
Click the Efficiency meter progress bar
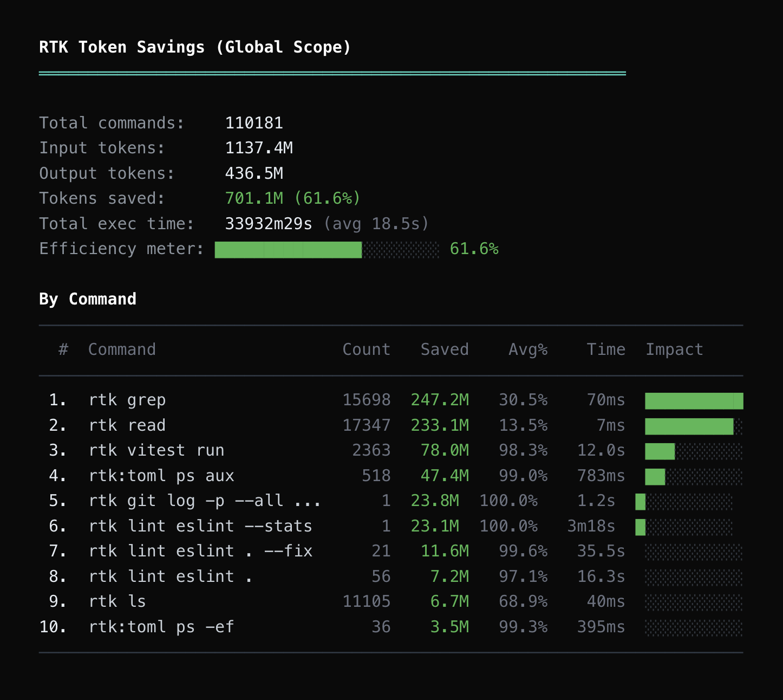(327, 250)
